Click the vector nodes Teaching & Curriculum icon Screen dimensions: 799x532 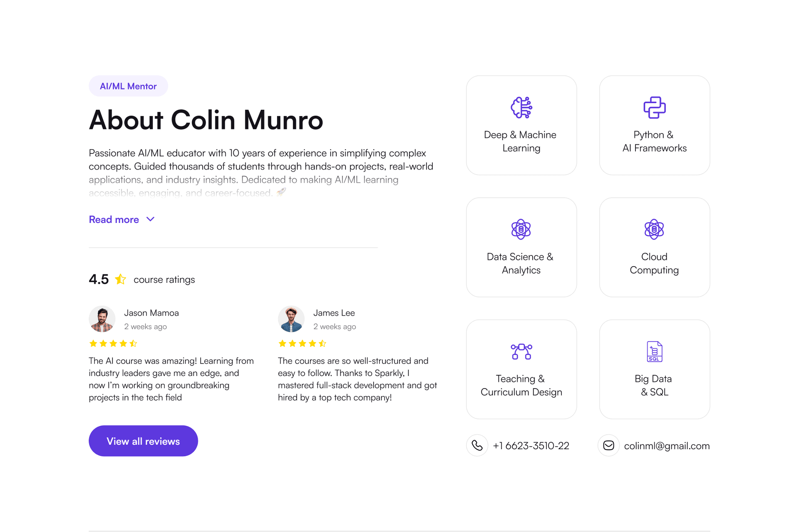pos(521,351)
